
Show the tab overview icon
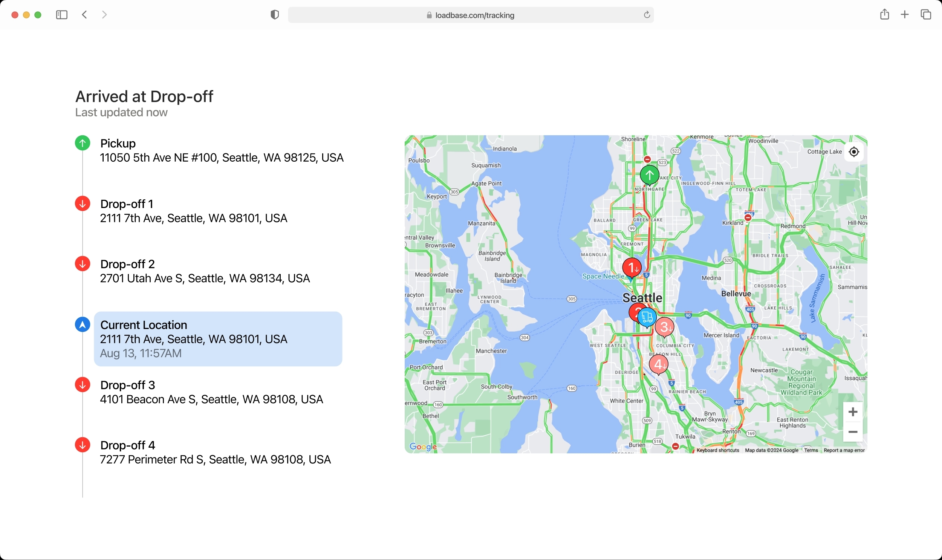(926, 15)
